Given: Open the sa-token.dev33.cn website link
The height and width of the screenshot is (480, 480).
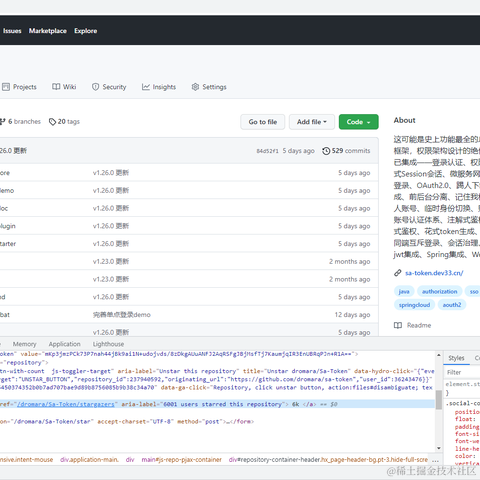Looking at the screenshot, I should 434,273.
